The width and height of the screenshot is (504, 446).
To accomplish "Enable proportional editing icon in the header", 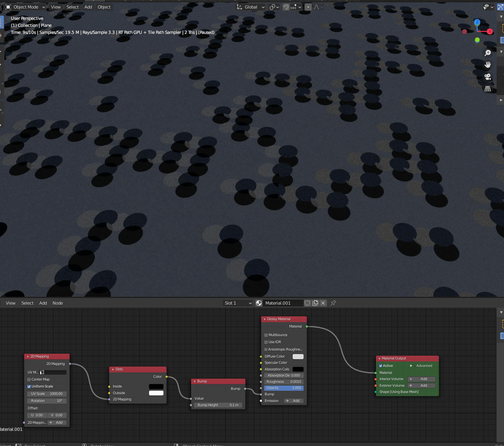I will click(x=308, y=7).
